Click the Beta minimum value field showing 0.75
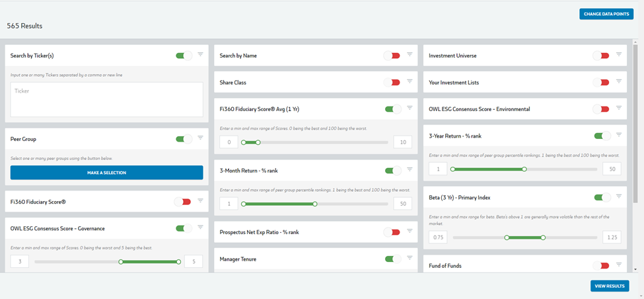The width and height of the screenshot is (644, 299). coord(438,237)
